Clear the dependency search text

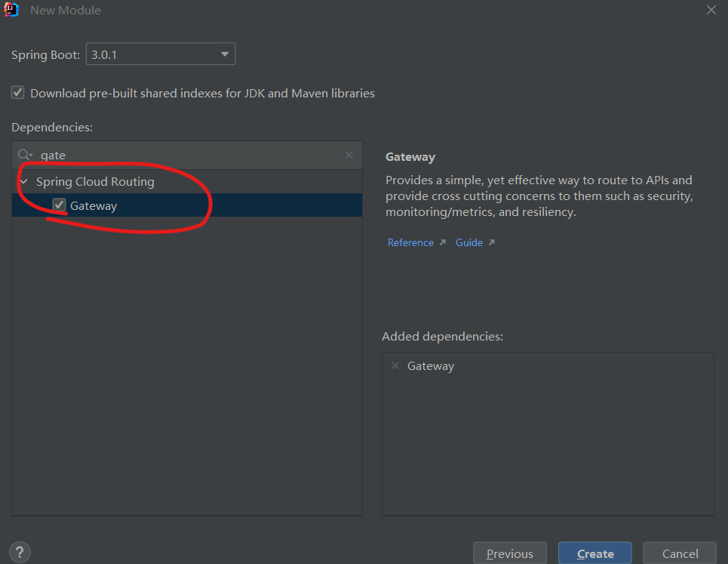[349, 155]
